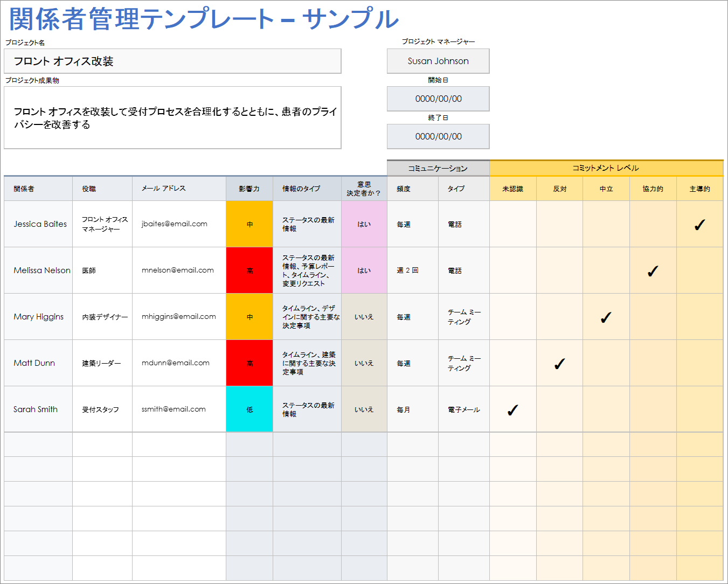This screenshot has width=728, height=584.
Task: Click the 中立 commitment header
Action: [606, 189]
